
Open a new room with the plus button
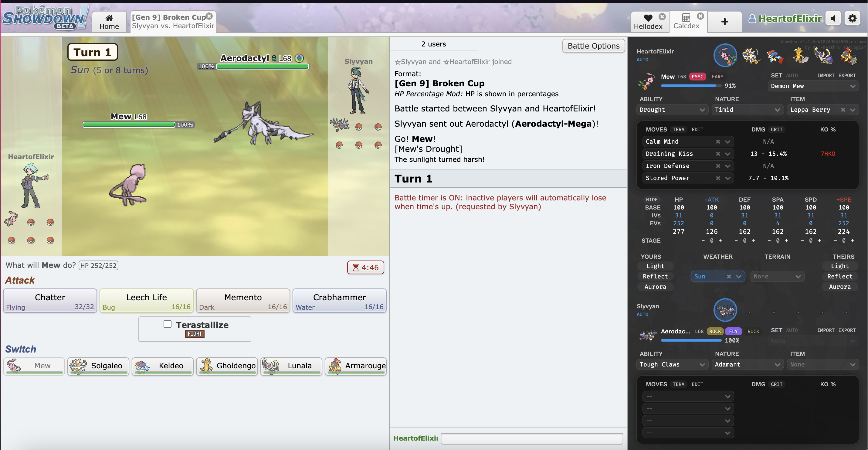coord(724,22)
